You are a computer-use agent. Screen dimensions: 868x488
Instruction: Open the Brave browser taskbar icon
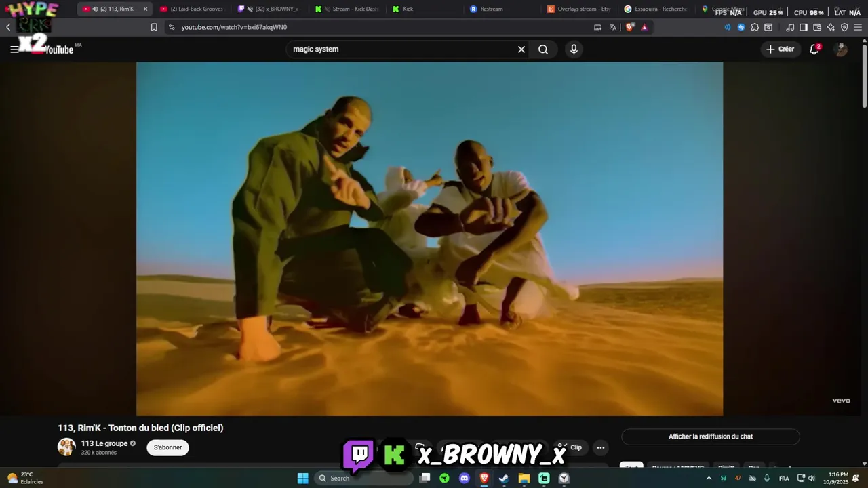[484, 478]
